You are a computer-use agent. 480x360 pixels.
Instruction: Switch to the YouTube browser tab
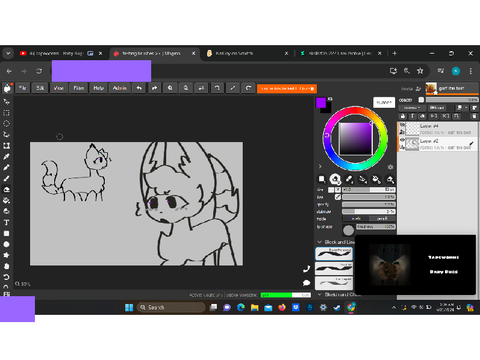point(61,53)
